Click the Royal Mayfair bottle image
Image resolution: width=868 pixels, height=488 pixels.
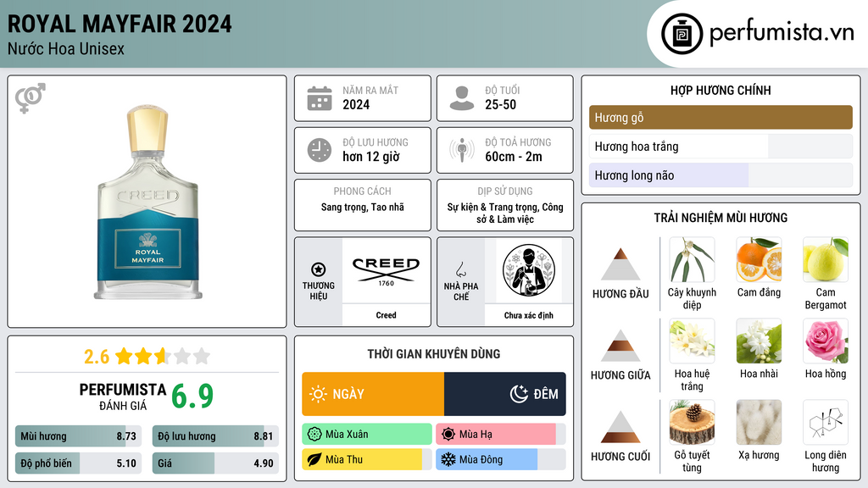(147, 202)
